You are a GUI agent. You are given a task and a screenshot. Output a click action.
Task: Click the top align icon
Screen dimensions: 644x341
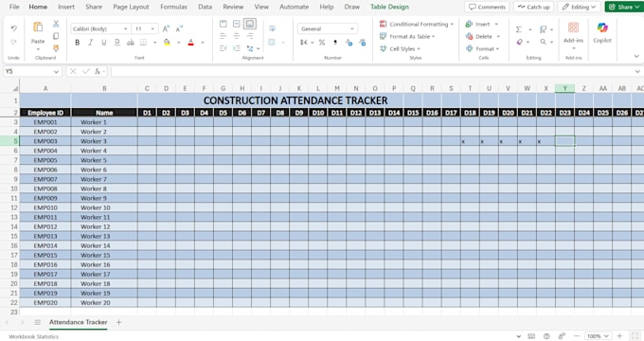click(x=223, y=24)
